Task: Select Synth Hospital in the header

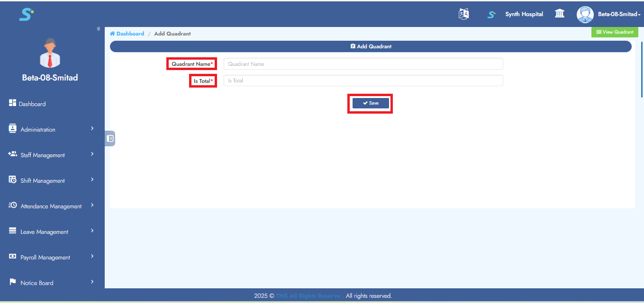Action: tap(524, 14)
